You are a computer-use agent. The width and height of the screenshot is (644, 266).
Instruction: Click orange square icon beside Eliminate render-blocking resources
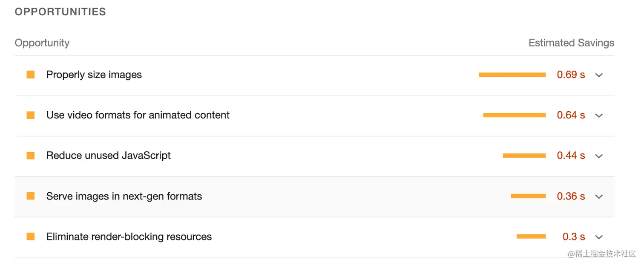(31, 237)
